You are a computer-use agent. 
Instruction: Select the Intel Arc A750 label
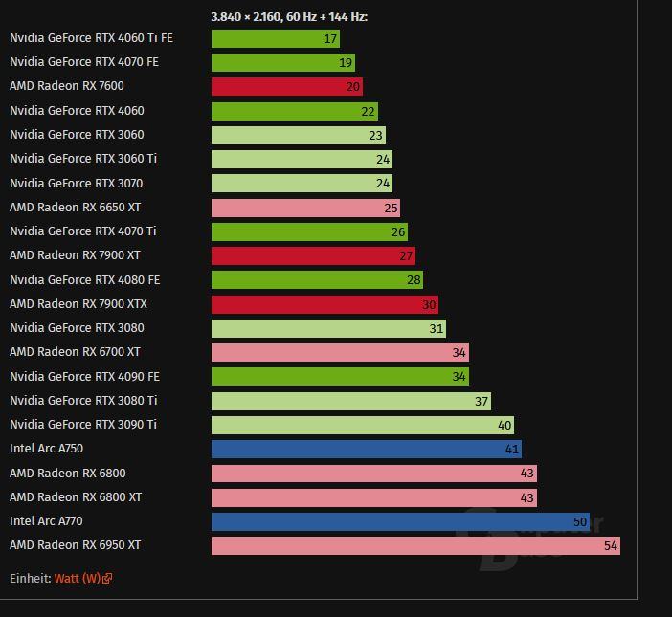coord(46,450)
